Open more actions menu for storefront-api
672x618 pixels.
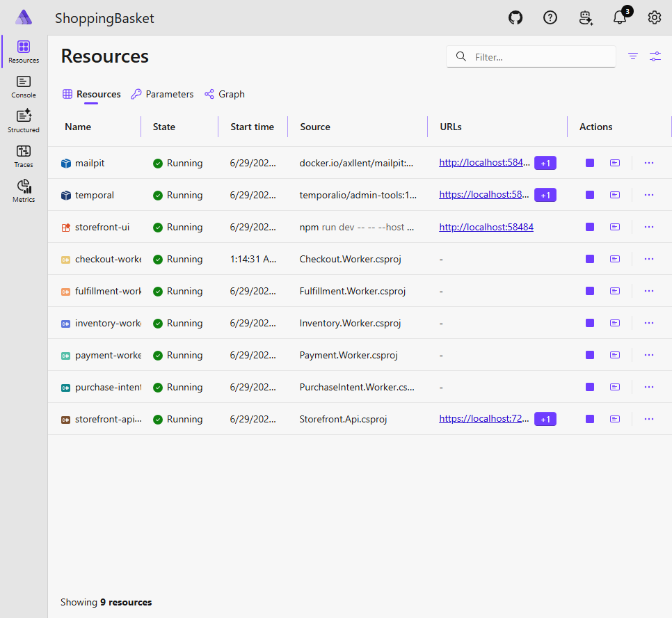[649, 419]
